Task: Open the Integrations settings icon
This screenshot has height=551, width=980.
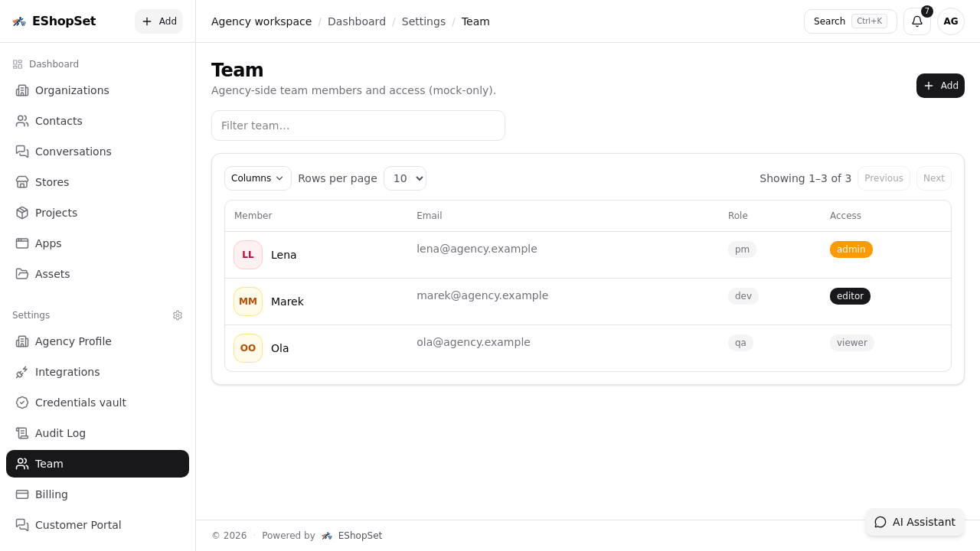Action: pyautogui.click(x=22, y=372)
